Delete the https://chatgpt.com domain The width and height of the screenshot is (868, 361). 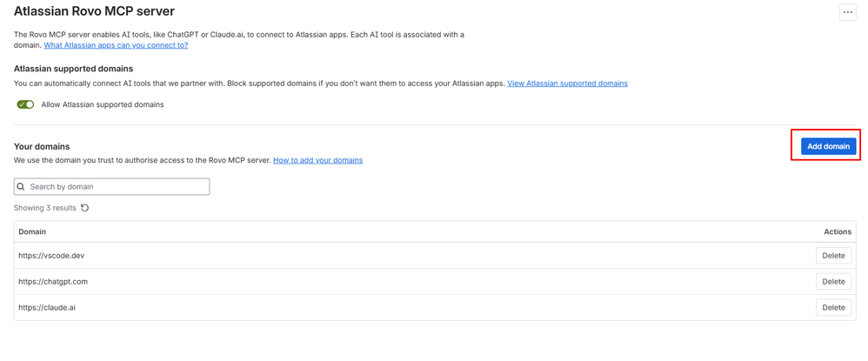(833, 281)
